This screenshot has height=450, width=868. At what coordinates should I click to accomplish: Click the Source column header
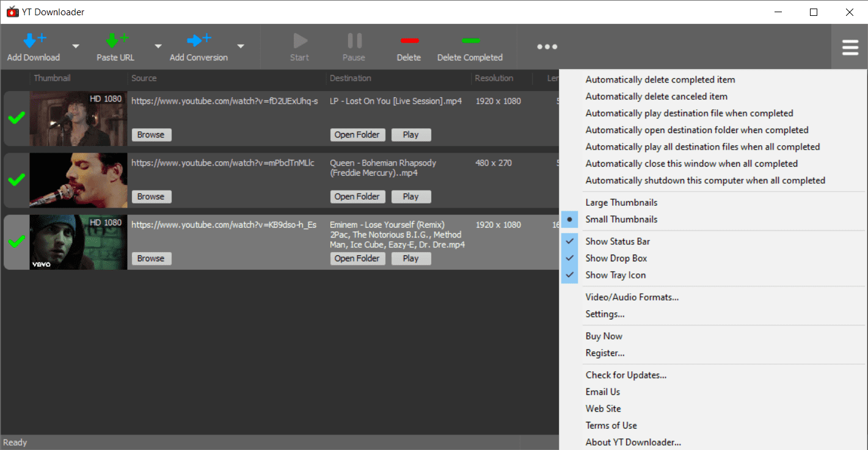point(144,78)
